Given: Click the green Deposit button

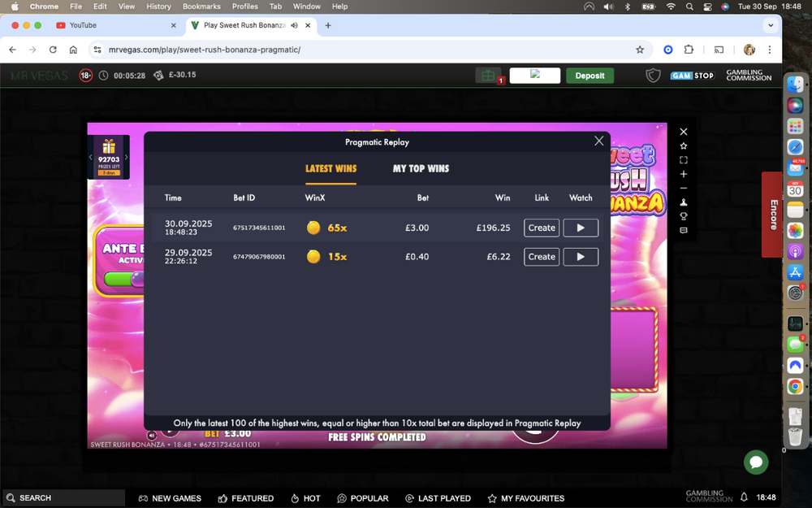Looking at the screenshot, I should click(x=590, y=75).
